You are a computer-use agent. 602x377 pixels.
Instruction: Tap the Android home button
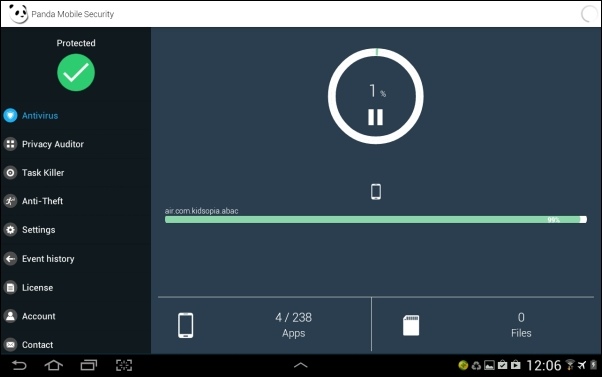click(x=54, y=365)
